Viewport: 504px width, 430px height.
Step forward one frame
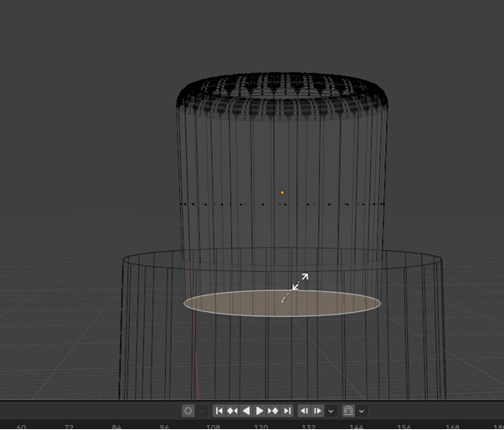[x=317, y=411]
